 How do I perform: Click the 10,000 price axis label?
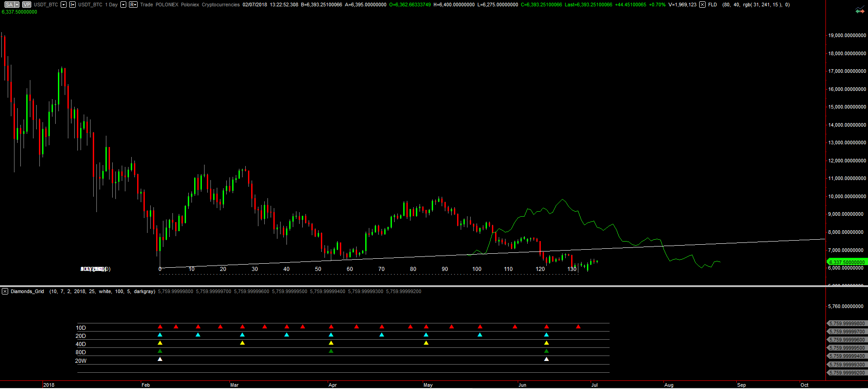pos(847,196)
